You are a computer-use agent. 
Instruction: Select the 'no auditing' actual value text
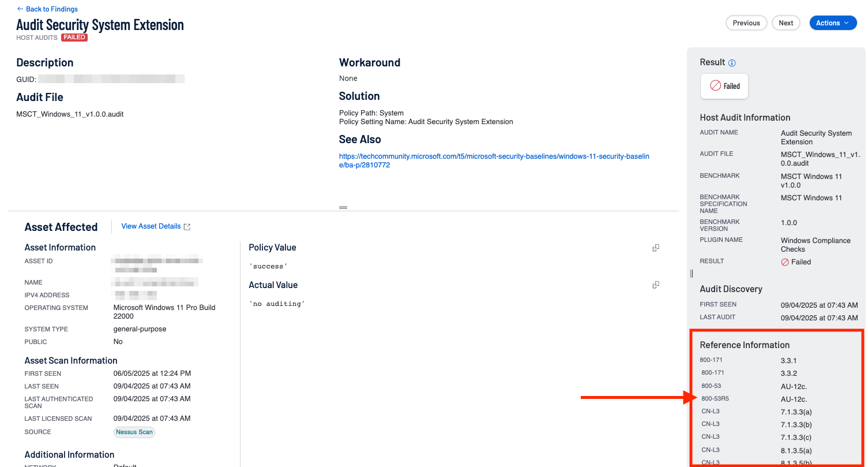[277, 304]
